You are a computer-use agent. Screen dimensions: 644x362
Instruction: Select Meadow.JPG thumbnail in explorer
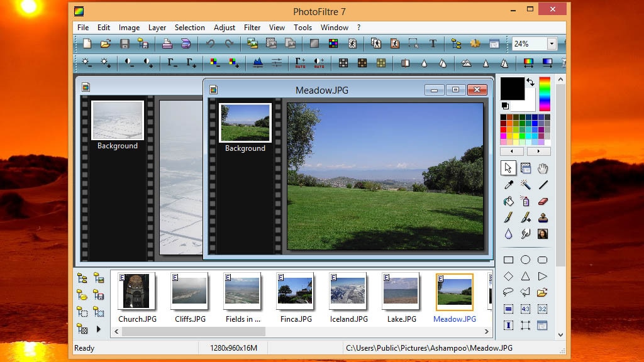tap(454, 292)
